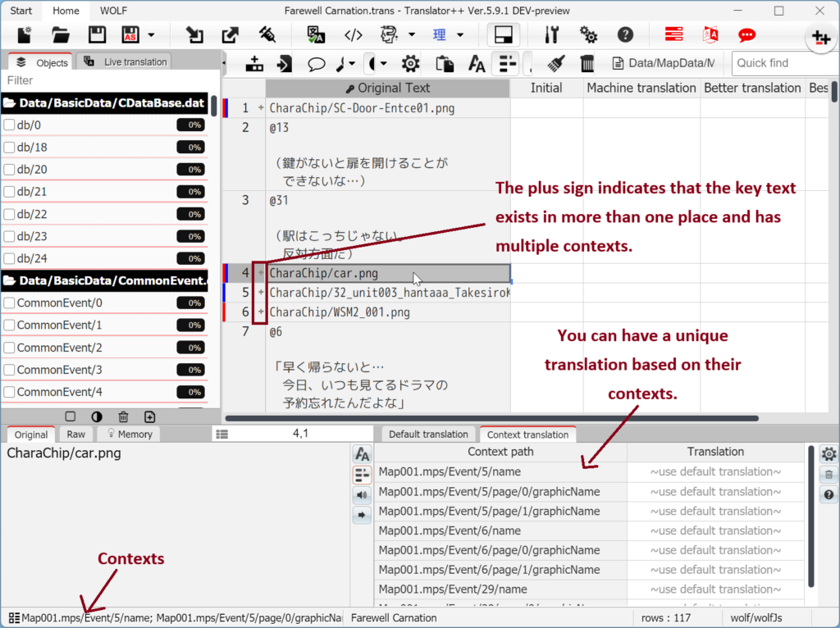
Task: Tick the db/22 checkbox
Action: pos(9,214)
